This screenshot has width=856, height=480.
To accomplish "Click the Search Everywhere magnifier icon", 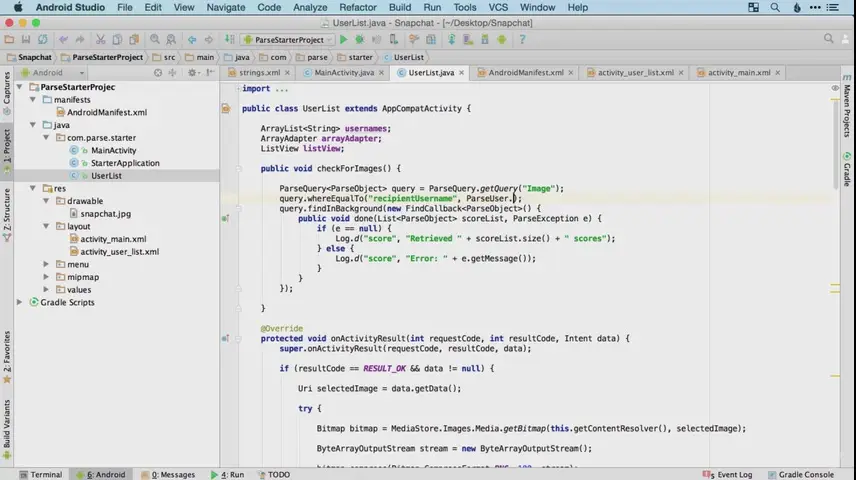I will (829, 39).
